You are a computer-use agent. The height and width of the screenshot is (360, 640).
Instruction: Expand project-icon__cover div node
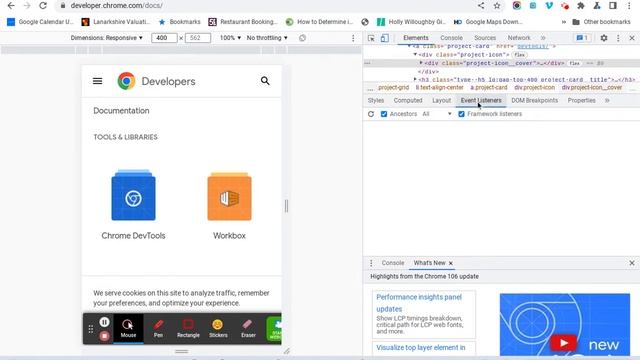click(421, 63)
